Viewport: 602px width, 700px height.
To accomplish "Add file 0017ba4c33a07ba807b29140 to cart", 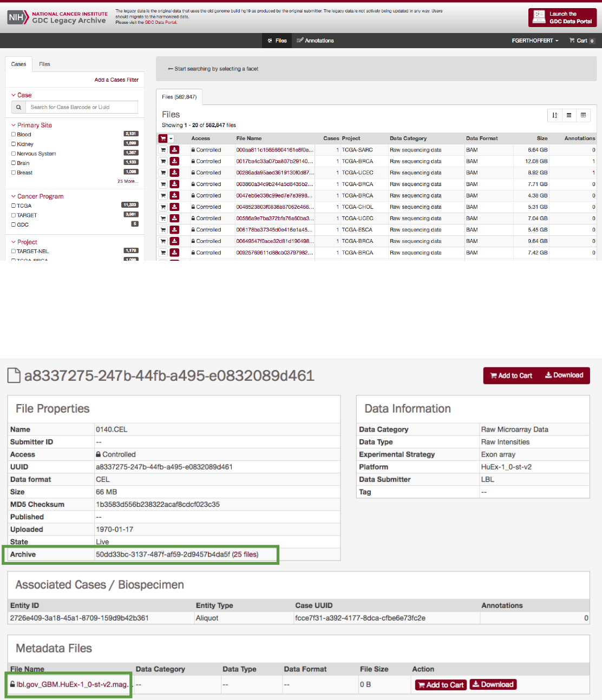I will pos(163,161).
